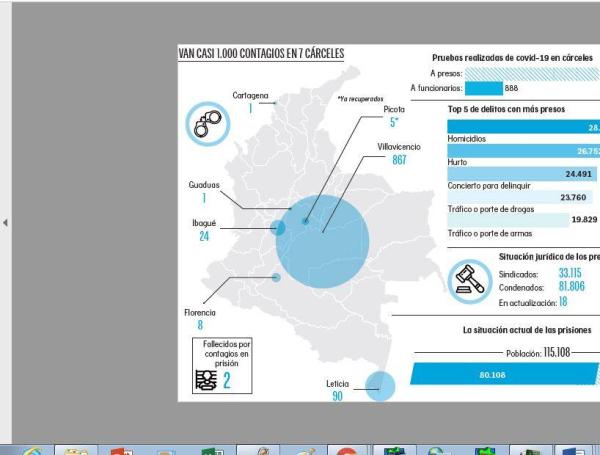Click the heading 'Top 5 de delitos con más presos'
Viewport: 600px width, 455px height.
(506, 109)
